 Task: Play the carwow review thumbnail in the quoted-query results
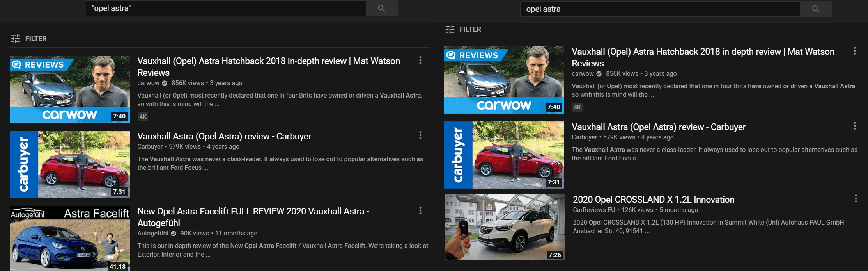pyautogui.click(x=70, y=89)
